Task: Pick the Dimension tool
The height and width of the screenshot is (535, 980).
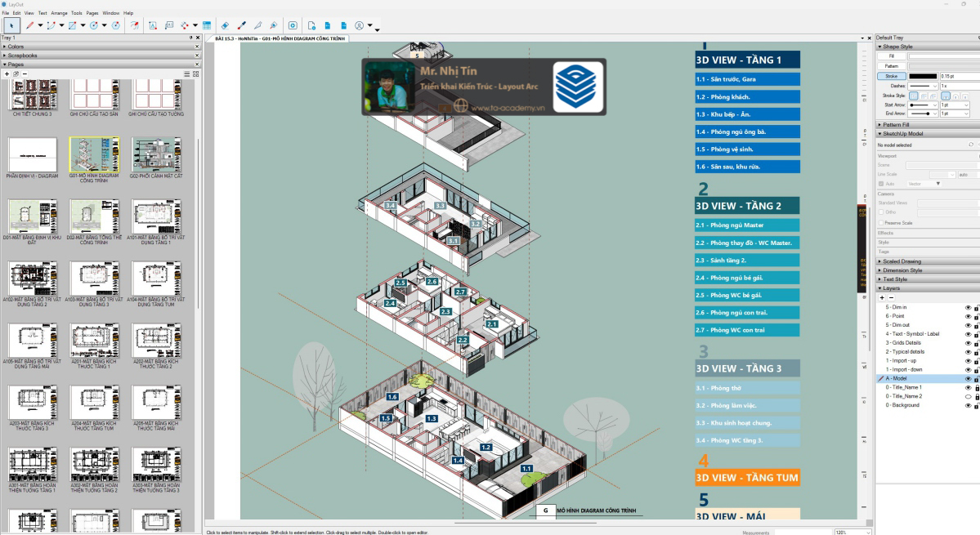Action: click(x=185, y=25)
